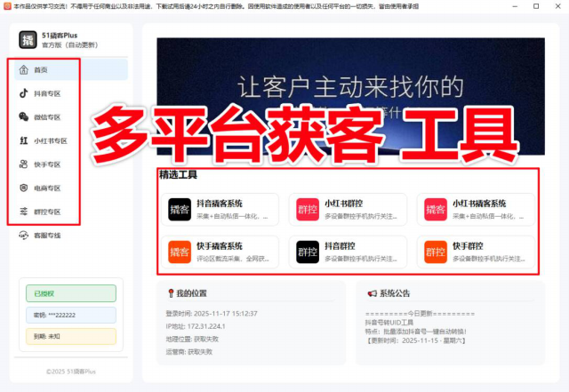The image size is (569, 392).
Task: Click the black 群控 icon of 抖音群控
Action: click(308, 252)
